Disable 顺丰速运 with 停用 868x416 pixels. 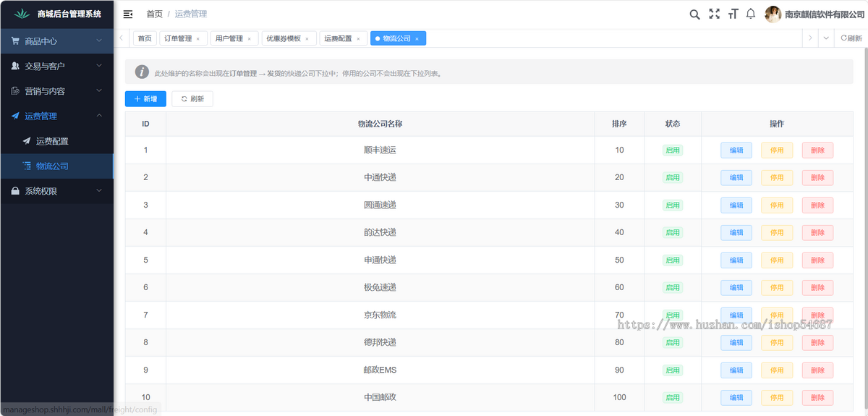(777, 150)
